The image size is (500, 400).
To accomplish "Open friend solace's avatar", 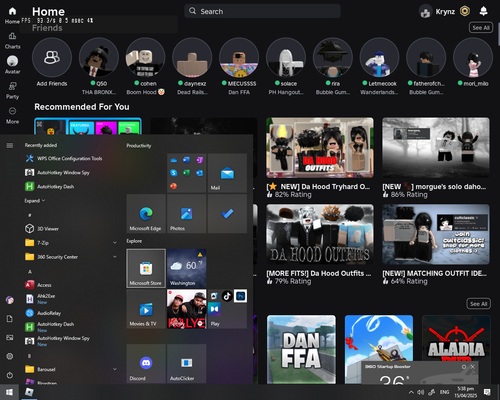I will pos(286,57).
